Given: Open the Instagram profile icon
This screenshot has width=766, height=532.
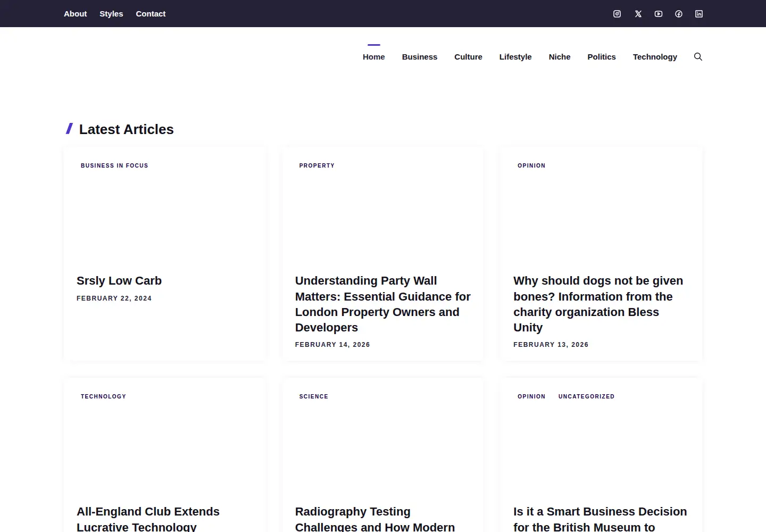Looking at the screenshot, I should [617, 14].
